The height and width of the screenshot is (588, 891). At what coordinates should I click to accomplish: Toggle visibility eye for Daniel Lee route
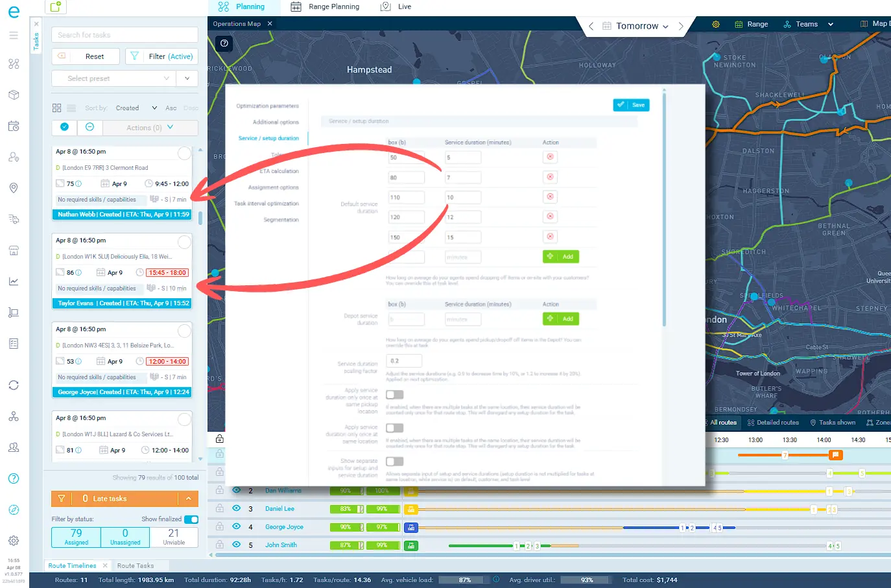(237, 508)
